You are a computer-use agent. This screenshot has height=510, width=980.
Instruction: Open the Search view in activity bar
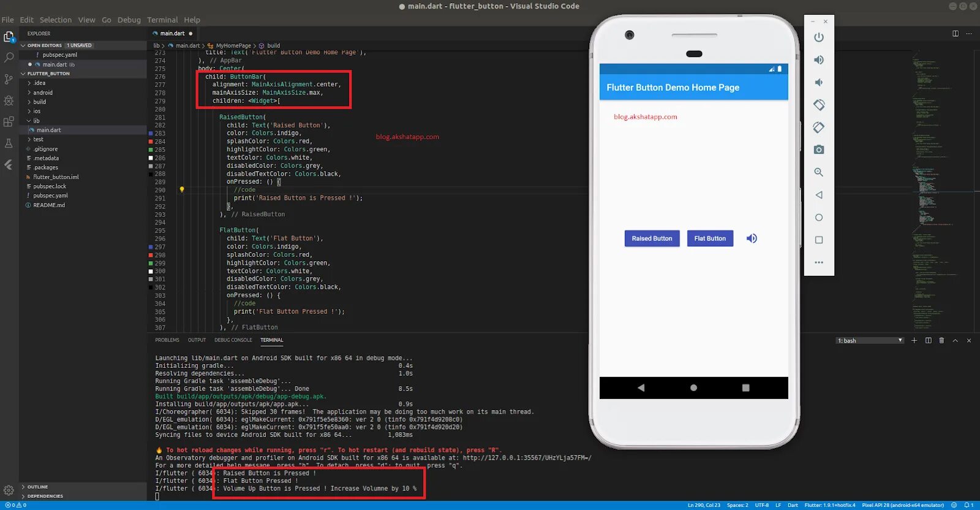(x=9, y=58)
